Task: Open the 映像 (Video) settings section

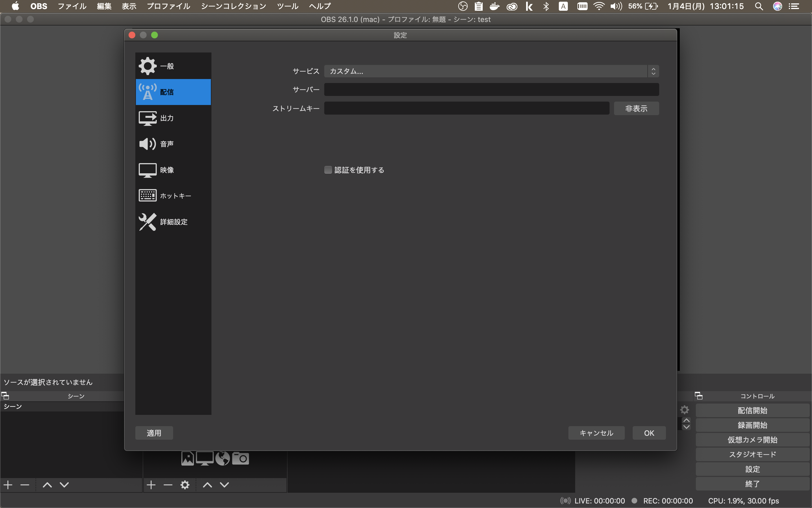Action: click(173, 170)
